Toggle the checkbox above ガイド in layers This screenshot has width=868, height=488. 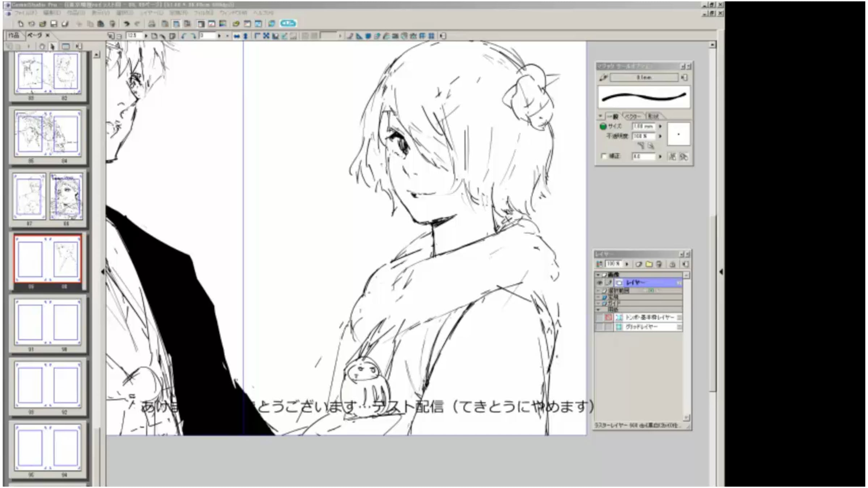click(x=604, y=297)
